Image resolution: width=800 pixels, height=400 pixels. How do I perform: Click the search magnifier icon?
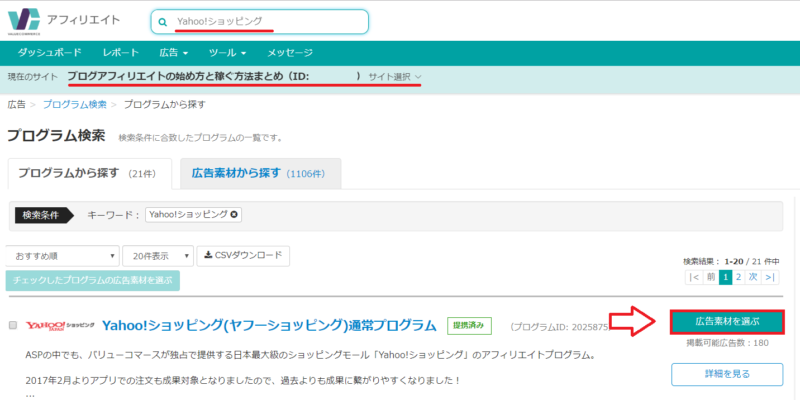(x=163, y=22)
